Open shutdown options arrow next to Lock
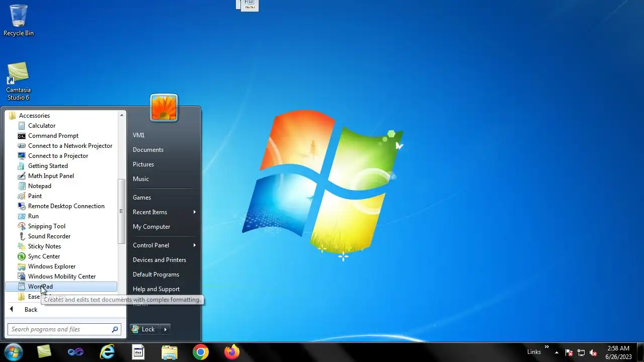Screen dimensions: 644x362 coord(165,329)
